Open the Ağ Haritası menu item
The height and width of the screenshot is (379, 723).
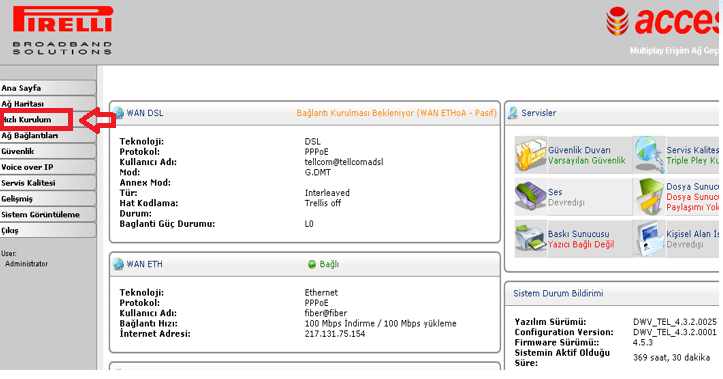coord(48,104)
